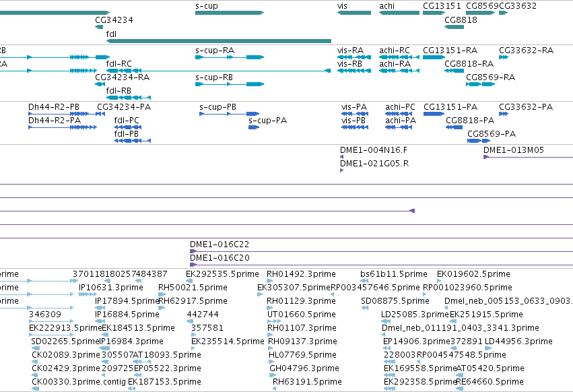Screen dimensions: 573x392
Task: Select the HL07769.5prime EST label
Action: [x=302, y=355]
